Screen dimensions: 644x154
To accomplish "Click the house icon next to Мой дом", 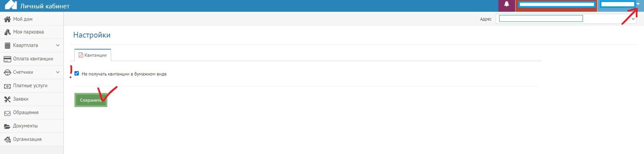I will 7,19.
